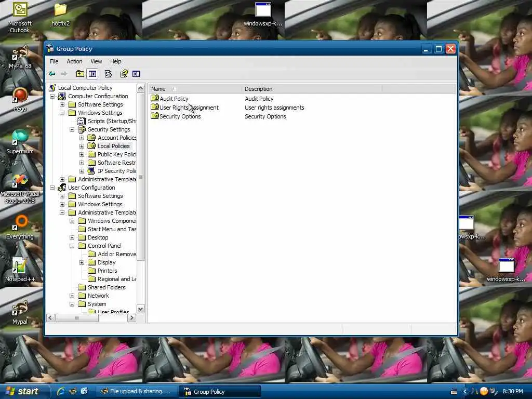This screenshot has height=399, width=532.
Task: Launch Supermium desktop shortcut
Action: (20, 142)
